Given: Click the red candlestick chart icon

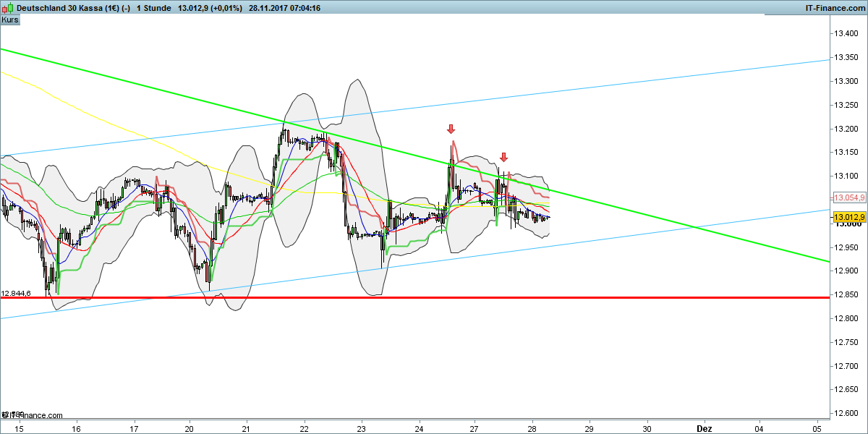Looking at the screenshot, I should (x=4, y=8).
